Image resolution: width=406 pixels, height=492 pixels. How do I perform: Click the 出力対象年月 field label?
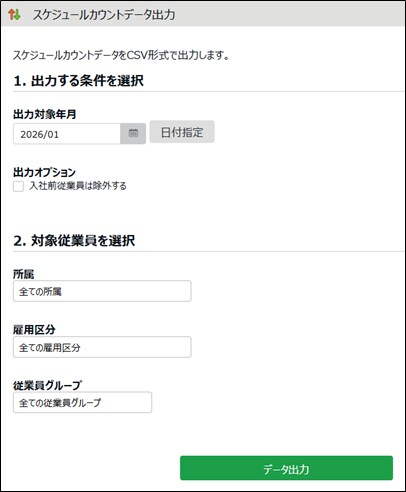(45, 114)
